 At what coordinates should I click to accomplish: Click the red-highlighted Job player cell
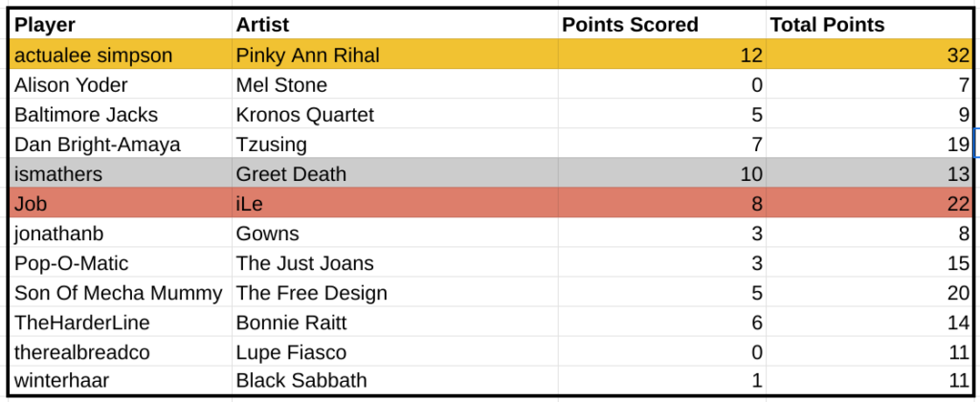tap(120, 204)
